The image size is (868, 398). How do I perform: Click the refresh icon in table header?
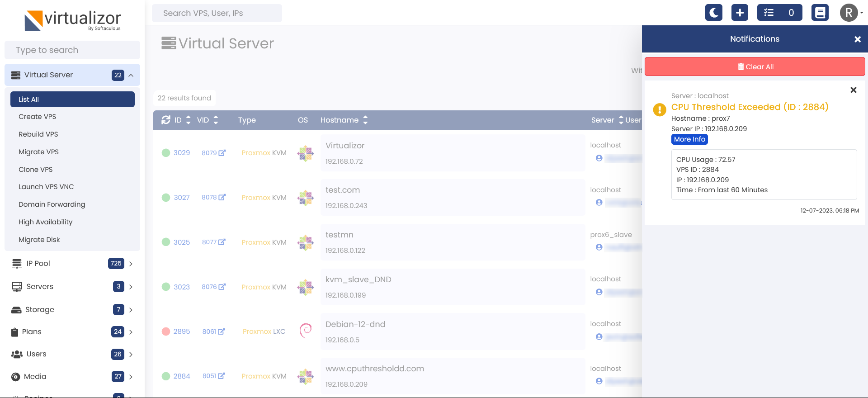tap(166, 120)
